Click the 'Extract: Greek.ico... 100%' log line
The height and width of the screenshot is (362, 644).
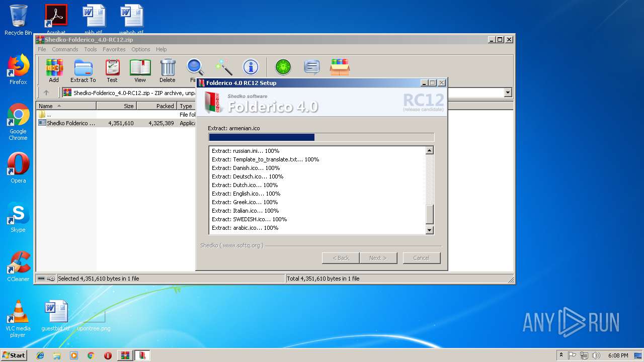click(245, 202)
